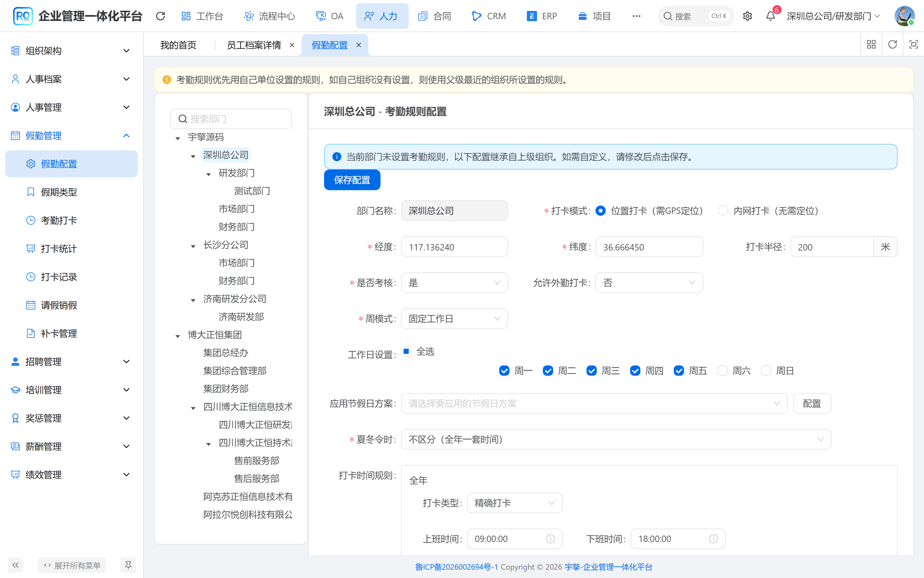Viewport: 924px width, 578px height.
Task: Close the 假勤配置 tab
Action: 358,45
